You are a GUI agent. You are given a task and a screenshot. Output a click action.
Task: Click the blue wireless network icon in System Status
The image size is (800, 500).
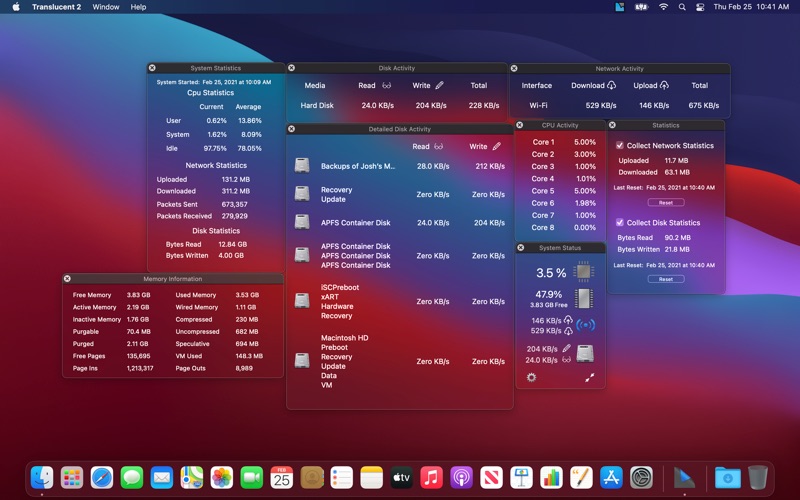[x=585, y=325]
